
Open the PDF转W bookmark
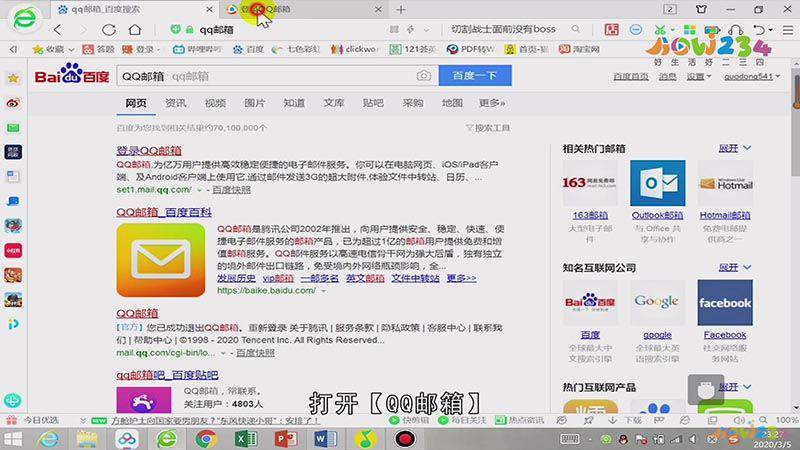tap(470, 49)
